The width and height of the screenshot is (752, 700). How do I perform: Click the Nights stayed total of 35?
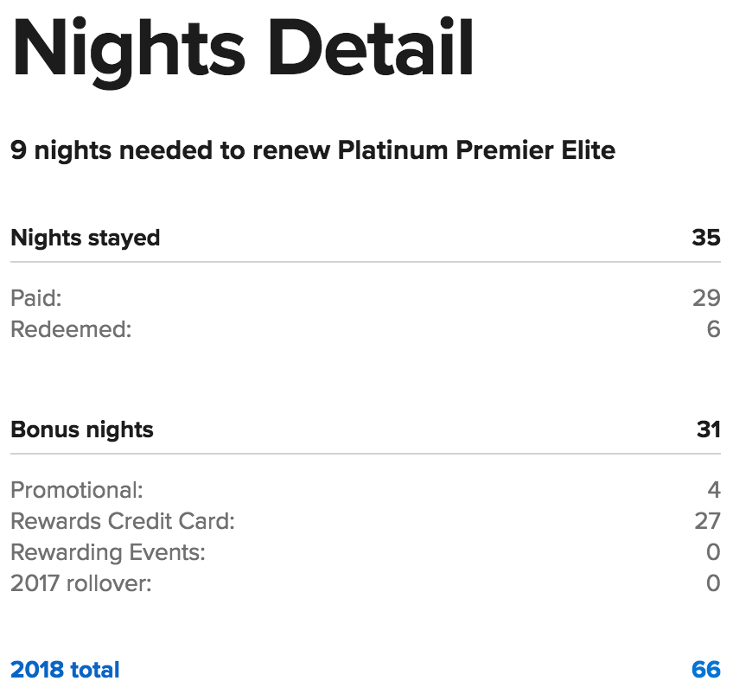[706, 238]
